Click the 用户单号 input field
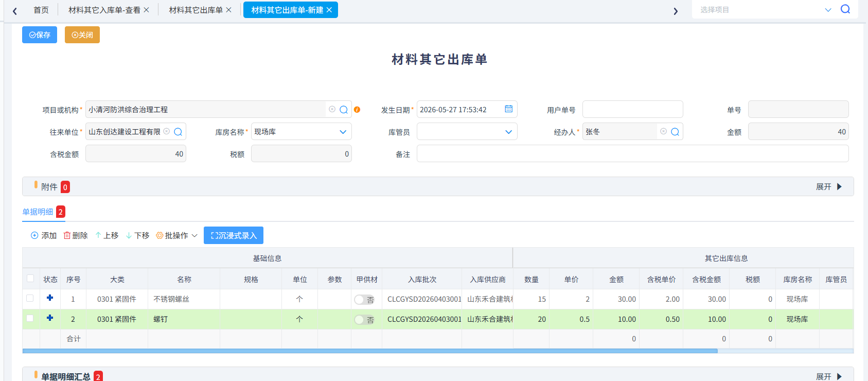 tap(633, 109)
